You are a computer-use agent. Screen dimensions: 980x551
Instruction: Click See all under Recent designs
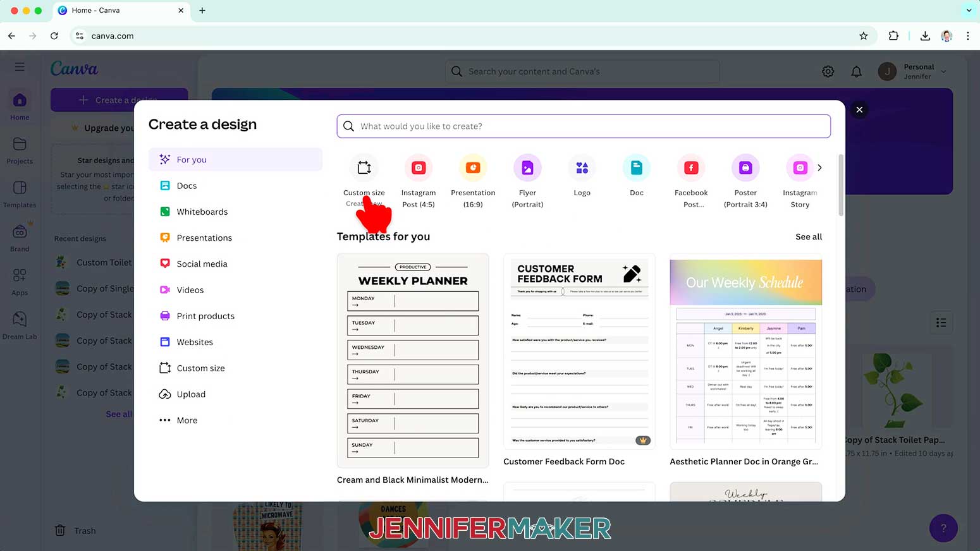click(x=119, y=414)
